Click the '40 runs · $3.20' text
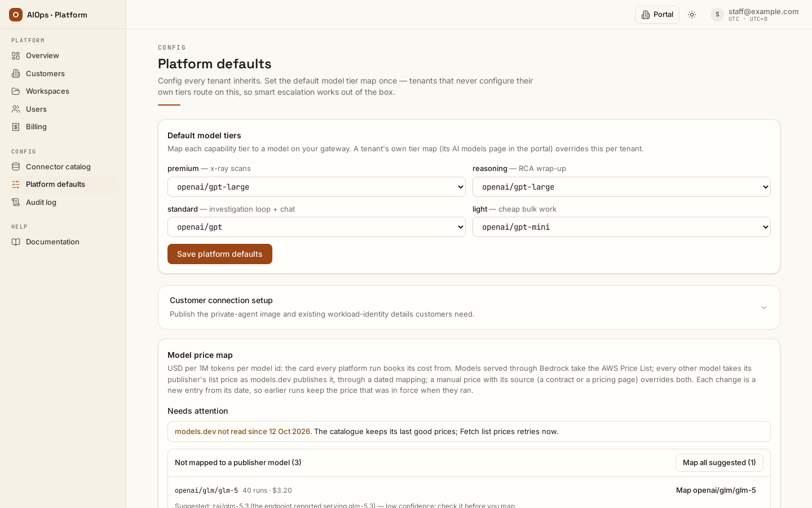The width and height of the screenshot is (812, 508). pyautogui.click(x=267, y=491)
